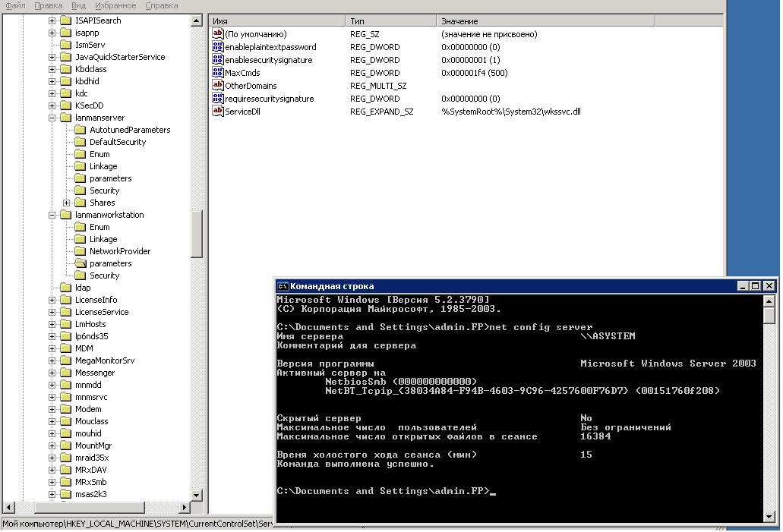Open the Справка menu
This screenshot has height=532, width=783.
point(161,5)
